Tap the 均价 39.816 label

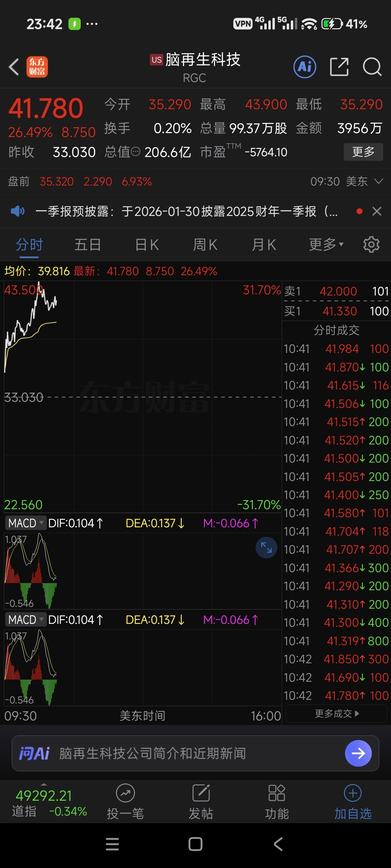point(37,271)
